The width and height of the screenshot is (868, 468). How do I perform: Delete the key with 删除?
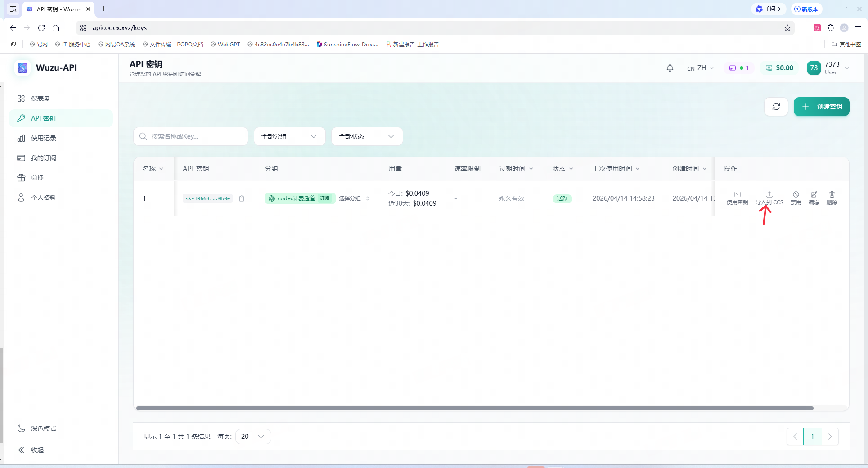[x=832, y=198]
